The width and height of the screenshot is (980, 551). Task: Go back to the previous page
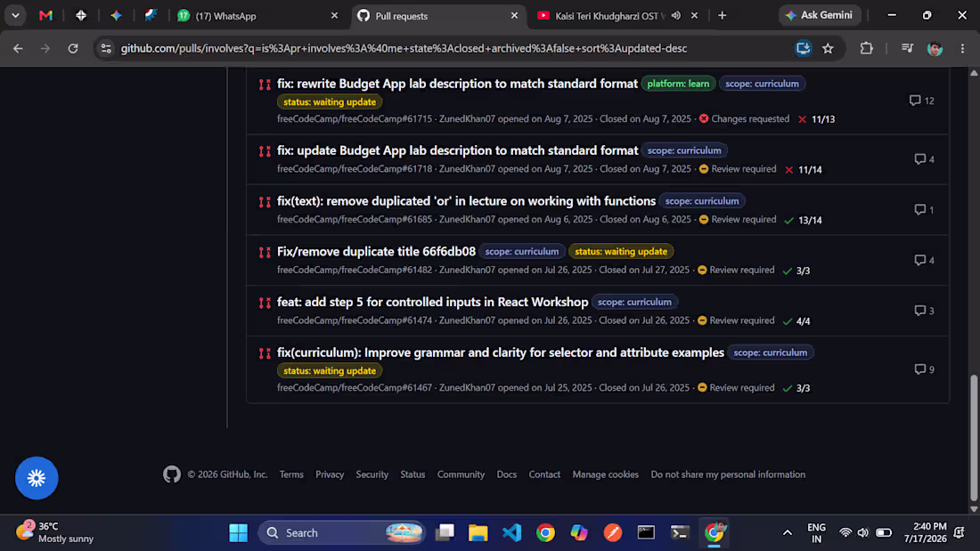pyautogui.click(x=18, y=48)
